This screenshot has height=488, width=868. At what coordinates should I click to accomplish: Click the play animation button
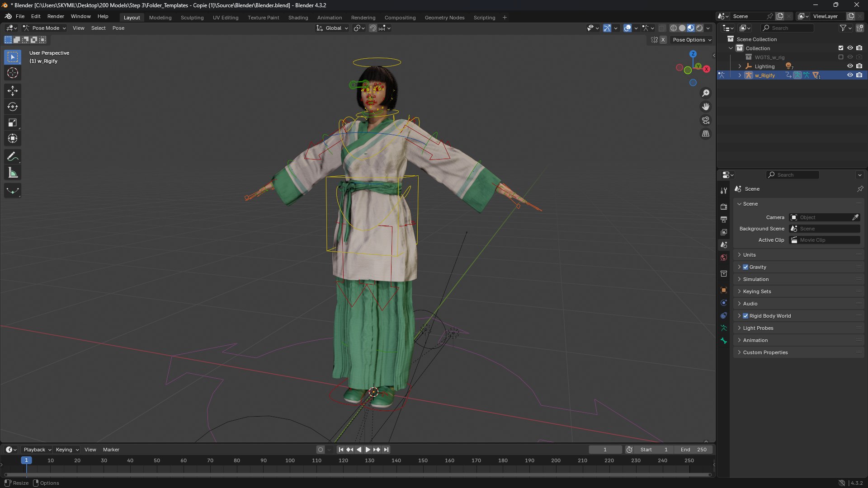click(368, 450)
